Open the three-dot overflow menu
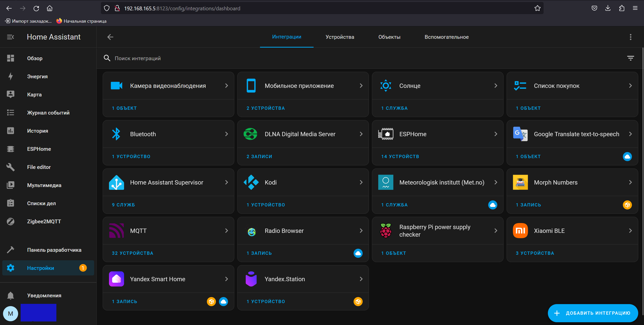644x325 pixels. point(630,37)
